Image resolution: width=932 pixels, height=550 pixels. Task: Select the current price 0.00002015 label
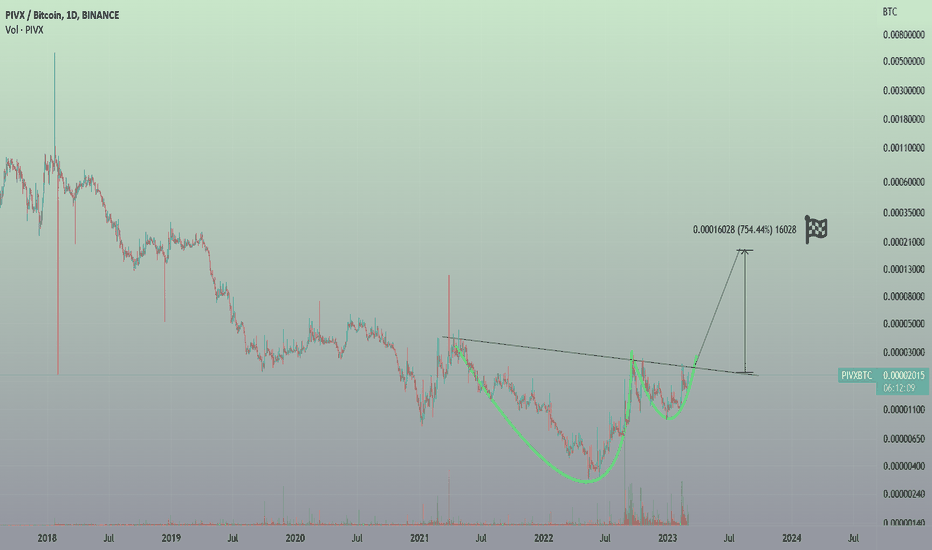point(903,375)
